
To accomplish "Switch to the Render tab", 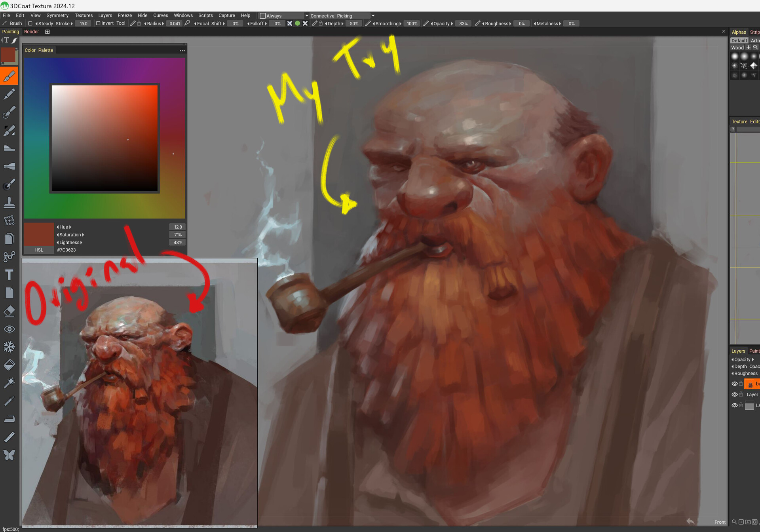I will pos(31,32).
